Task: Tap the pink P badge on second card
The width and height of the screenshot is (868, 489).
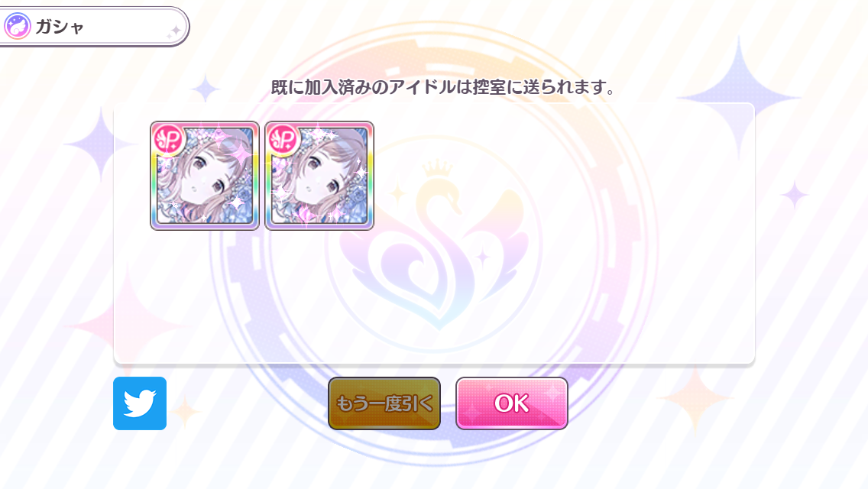Action: coord(284,140)
